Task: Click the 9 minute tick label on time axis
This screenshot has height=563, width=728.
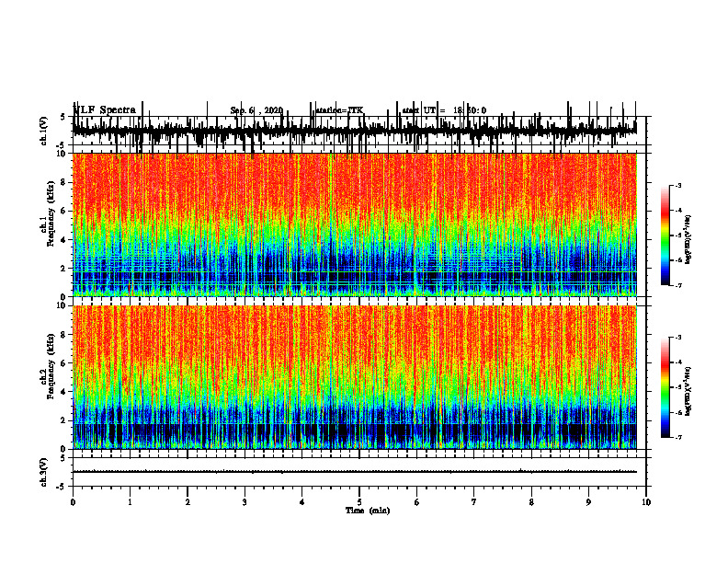Action: 588,502
